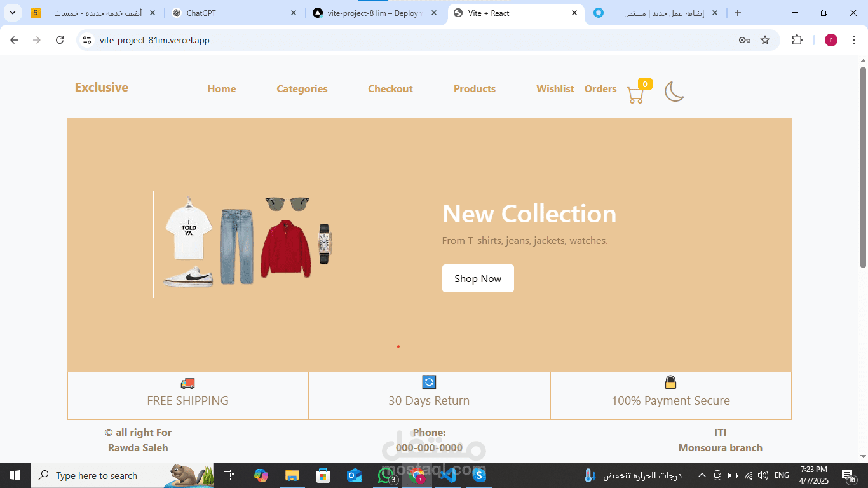Click the Chrome taskbar icon
The width and height of the screenshot is (868, 488).
417,475
